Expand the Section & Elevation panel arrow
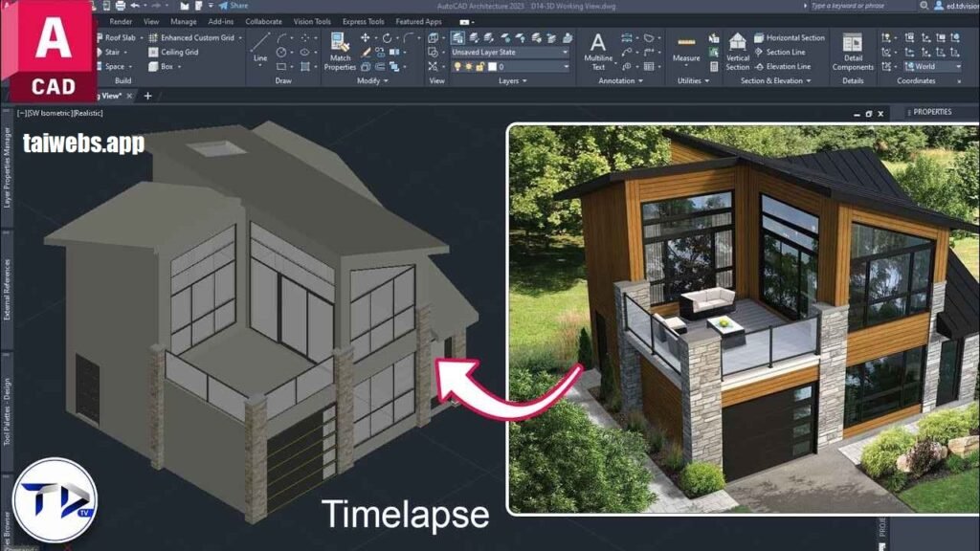This screenshot has width=980, height=551. 809,81
